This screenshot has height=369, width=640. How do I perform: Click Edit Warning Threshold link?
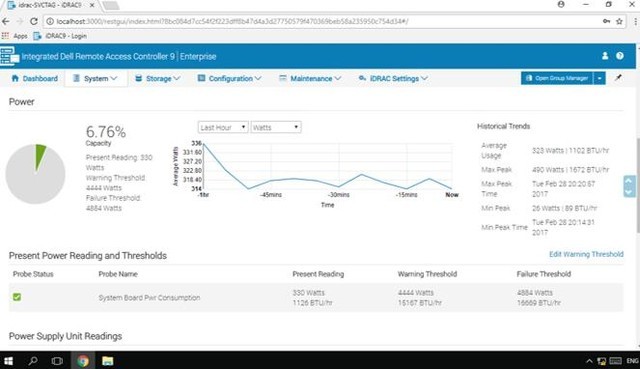pos(586,254)
